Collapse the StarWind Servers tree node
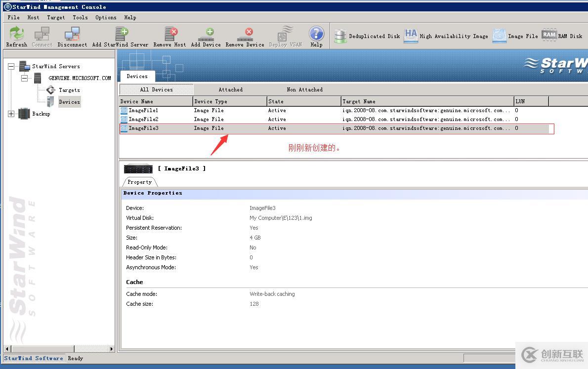The image size is (588, 369). (11, 66)
